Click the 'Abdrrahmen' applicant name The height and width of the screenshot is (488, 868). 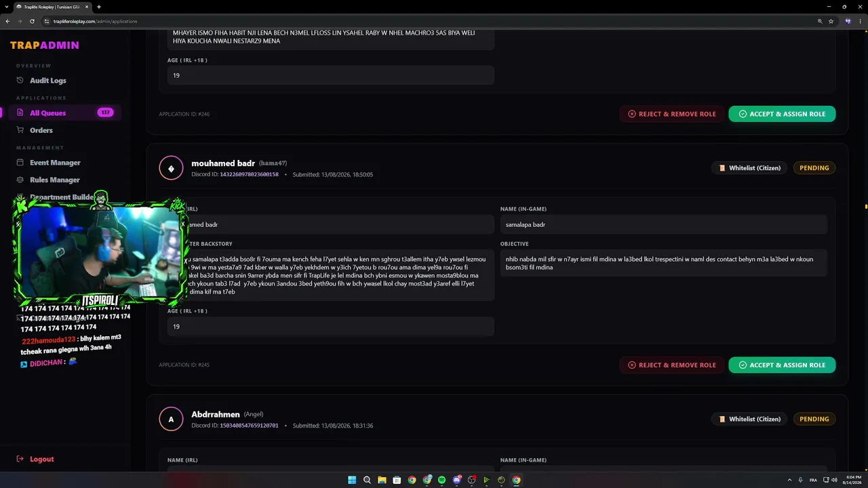pos(216,414)
